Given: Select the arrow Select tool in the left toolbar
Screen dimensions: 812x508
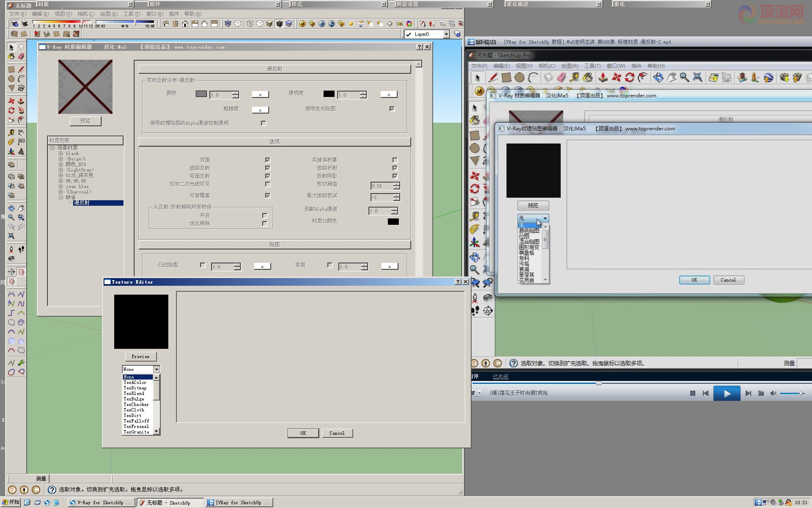Looking at the screenshot, I should (x=11, y=47).
